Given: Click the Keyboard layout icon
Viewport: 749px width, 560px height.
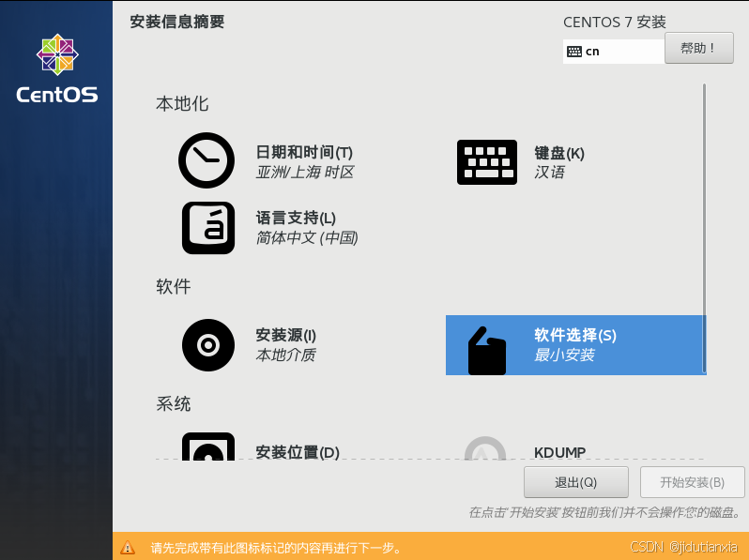Looking at the screenshot, I should coord(486,161).
